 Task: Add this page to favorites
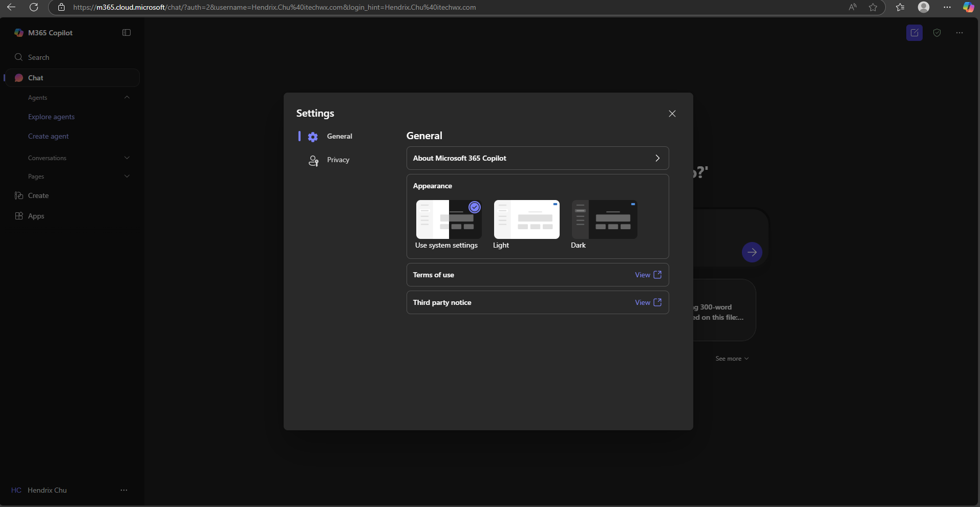pos(873,7)
